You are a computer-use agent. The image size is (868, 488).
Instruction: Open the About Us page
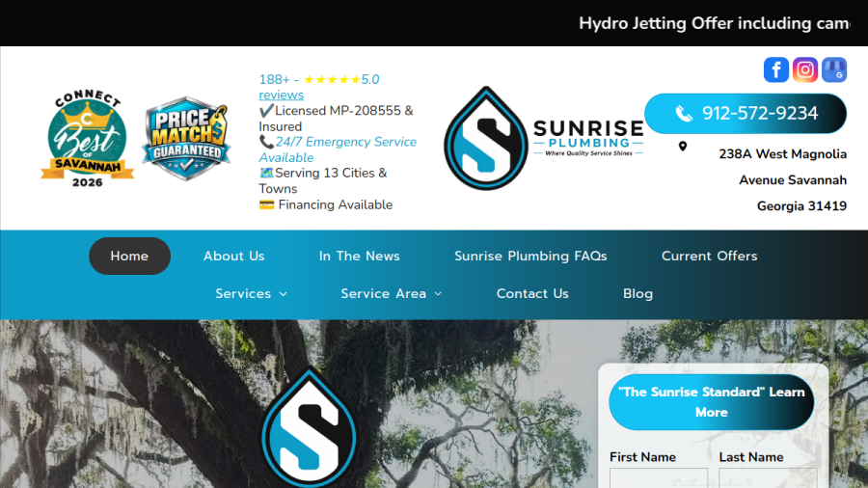(233, 257)
